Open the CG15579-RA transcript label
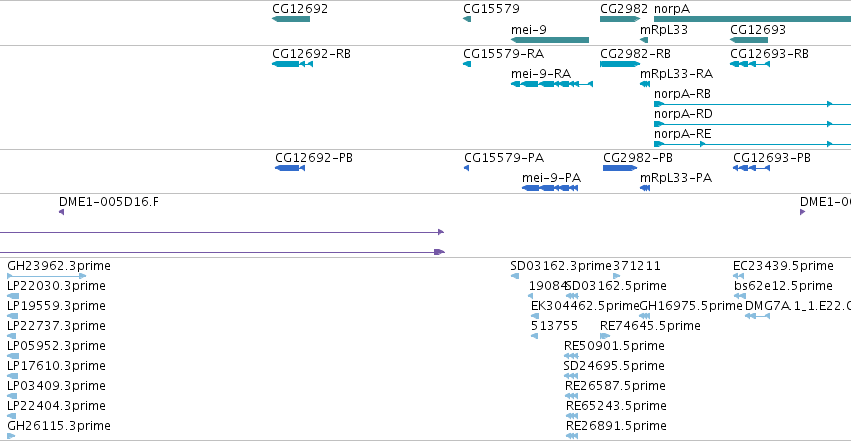851x441 pixels. [x=503, y=54]
